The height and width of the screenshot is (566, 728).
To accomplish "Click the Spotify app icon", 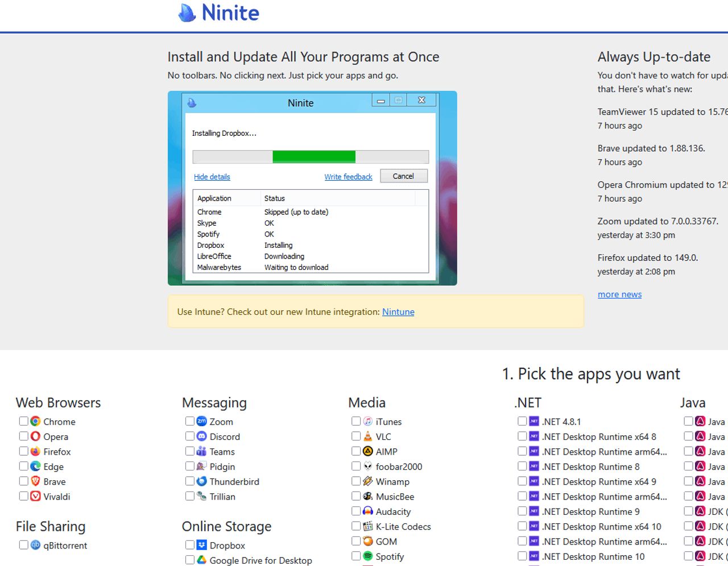I will pos(368,556).
